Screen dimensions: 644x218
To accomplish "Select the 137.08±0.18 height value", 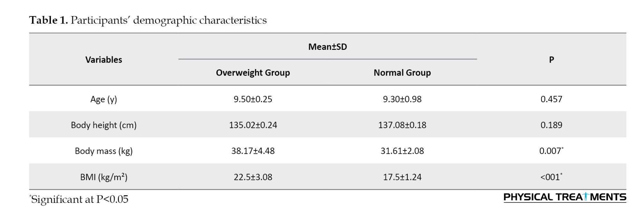I will pos(402,125).
